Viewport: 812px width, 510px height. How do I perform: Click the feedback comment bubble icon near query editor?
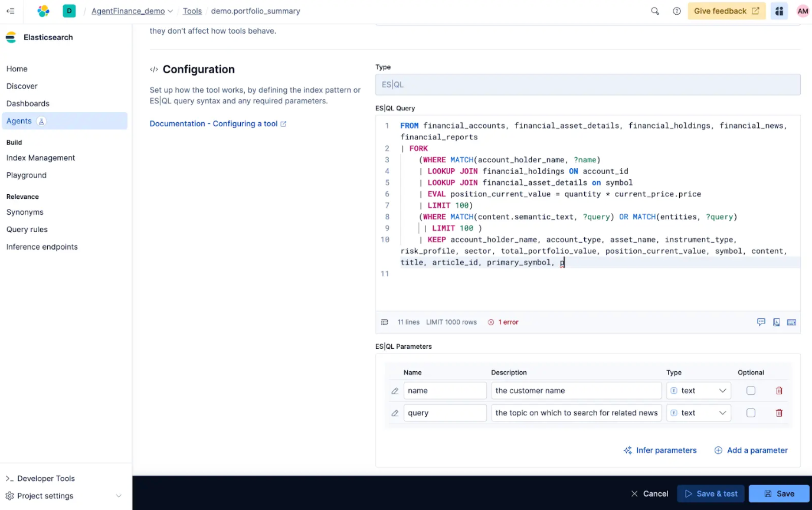[x=761, y=322]
